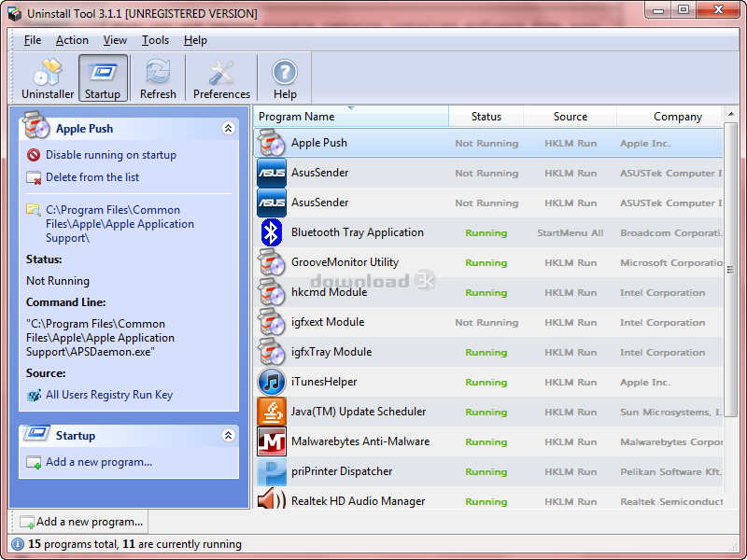747x560 pixels.
Task: Click the folder icon beside the file path
Action: coord(34,209)
